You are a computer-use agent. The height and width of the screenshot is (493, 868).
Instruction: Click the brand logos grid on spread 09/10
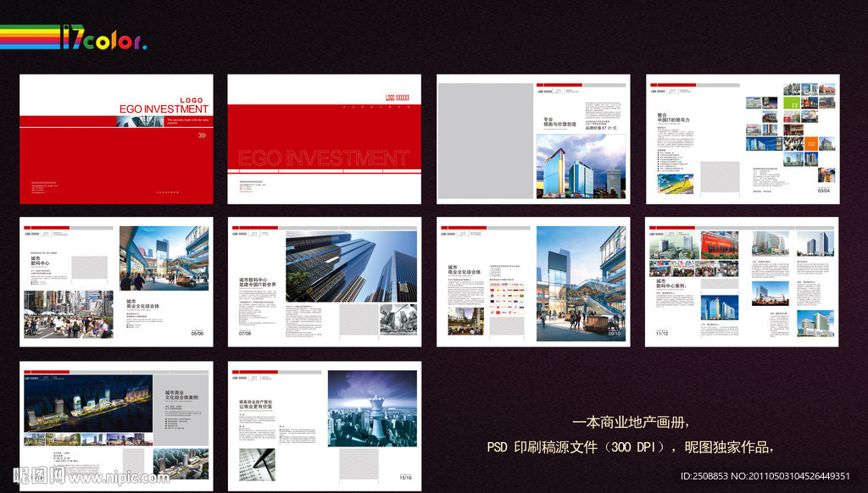click(507, 299)
